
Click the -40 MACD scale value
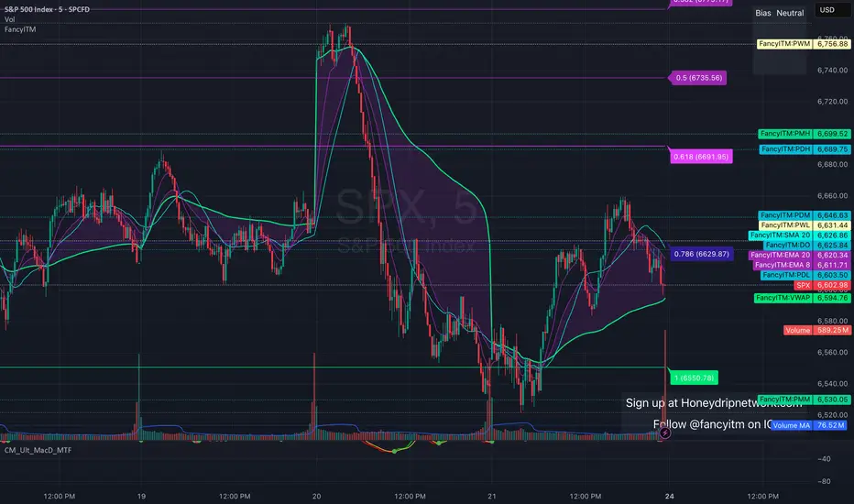point(824,459)
